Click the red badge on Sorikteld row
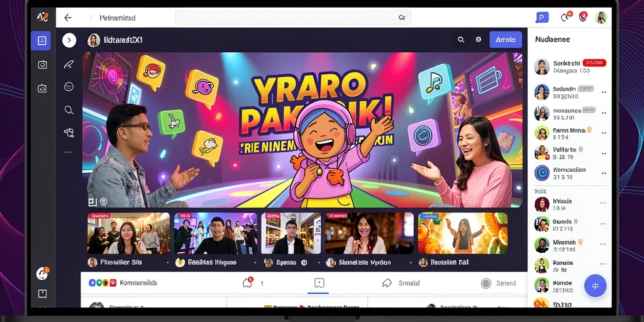 594,63
